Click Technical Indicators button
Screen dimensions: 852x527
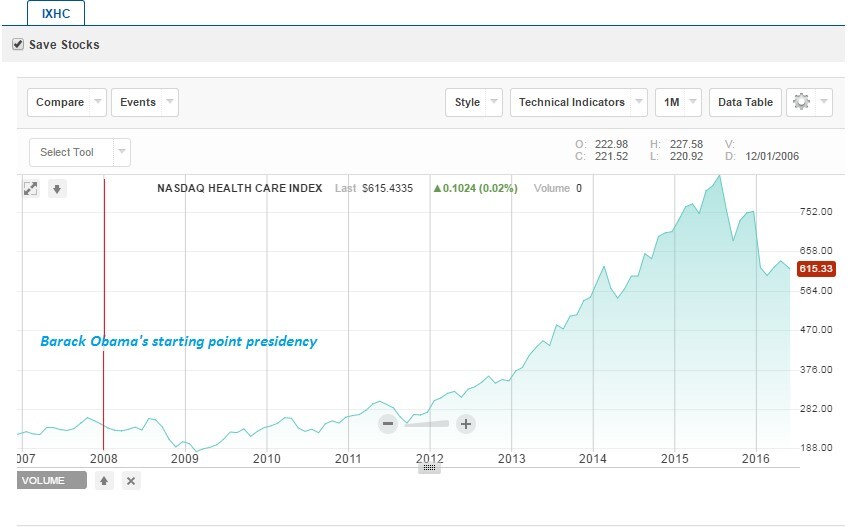[x=572, y=102]
